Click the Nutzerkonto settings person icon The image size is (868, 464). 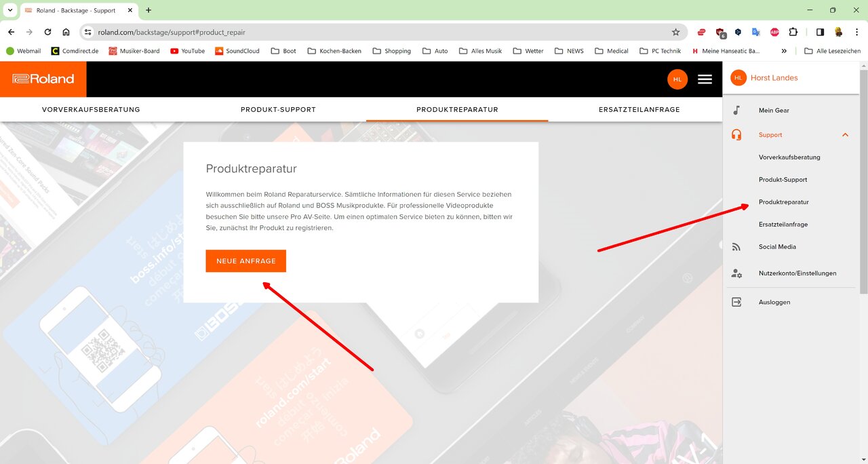(x=736, y=273)
